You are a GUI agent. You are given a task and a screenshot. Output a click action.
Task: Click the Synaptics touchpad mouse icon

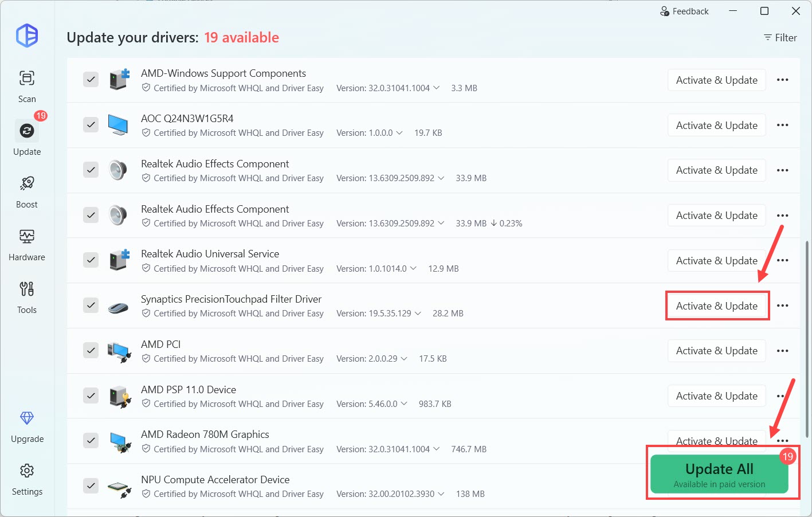(x=119, y=307)
